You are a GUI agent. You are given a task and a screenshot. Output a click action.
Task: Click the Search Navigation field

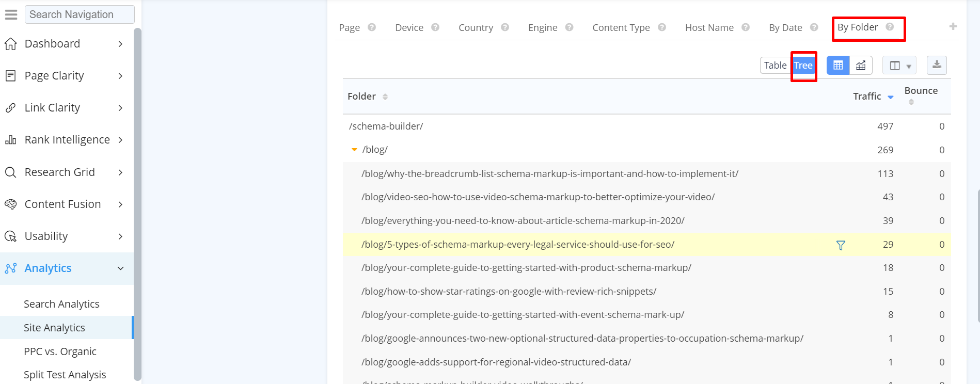80,14
